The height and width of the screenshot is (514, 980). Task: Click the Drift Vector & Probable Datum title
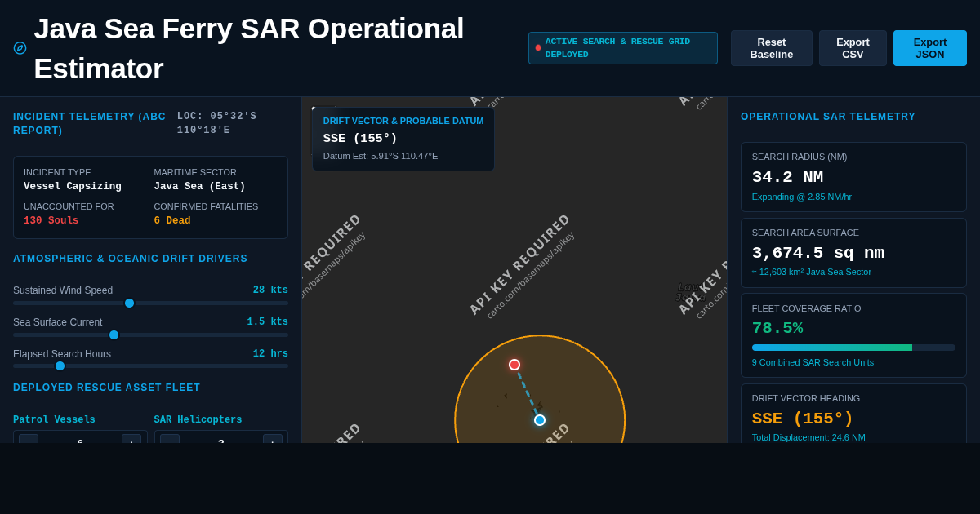(403, 121)
